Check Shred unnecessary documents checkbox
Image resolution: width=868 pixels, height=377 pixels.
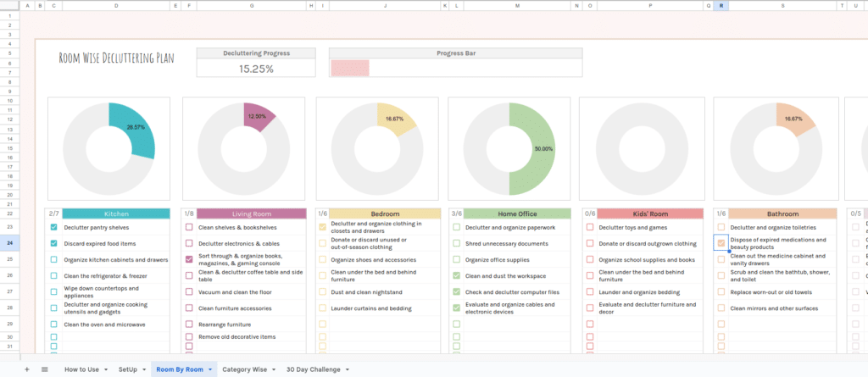[x=456, y=243]
